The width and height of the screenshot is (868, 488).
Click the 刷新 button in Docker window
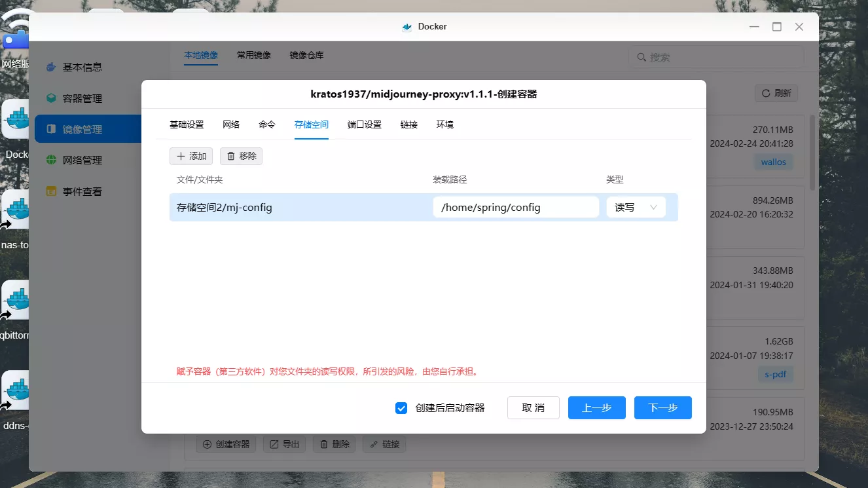(x=776, y=93)
